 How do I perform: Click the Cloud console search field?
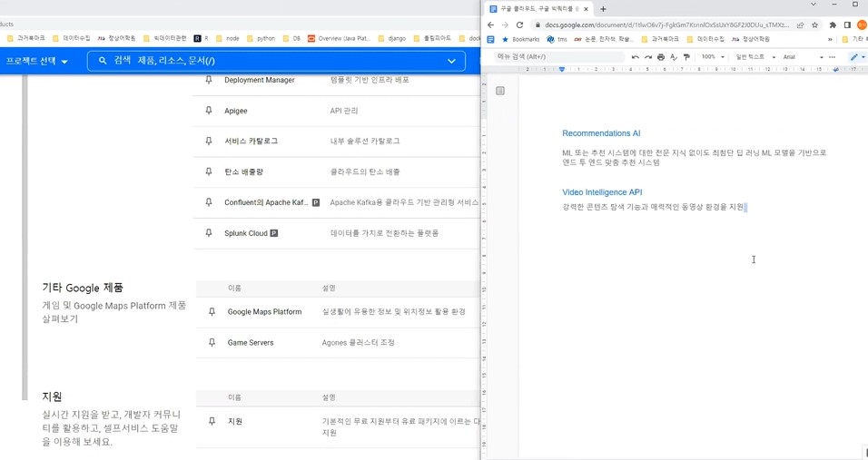pyautogui.click(x=276, y=61)
